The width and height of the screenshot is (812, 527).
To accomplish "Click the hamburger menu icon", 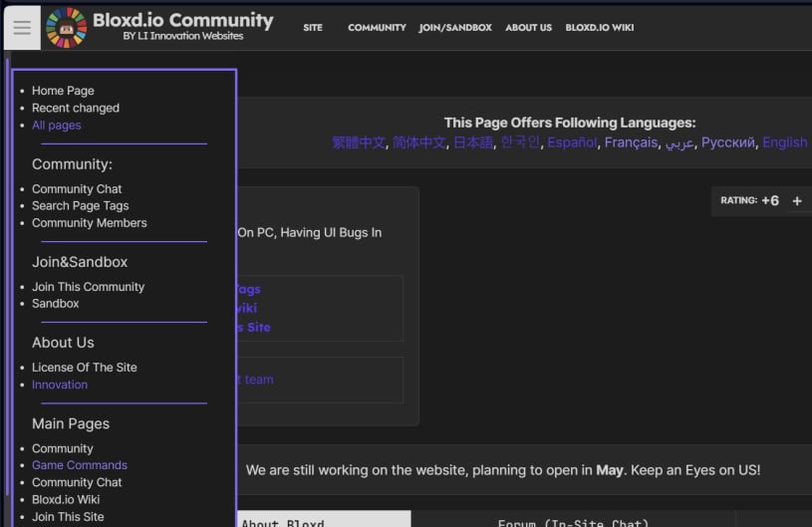I will (22, 28).
